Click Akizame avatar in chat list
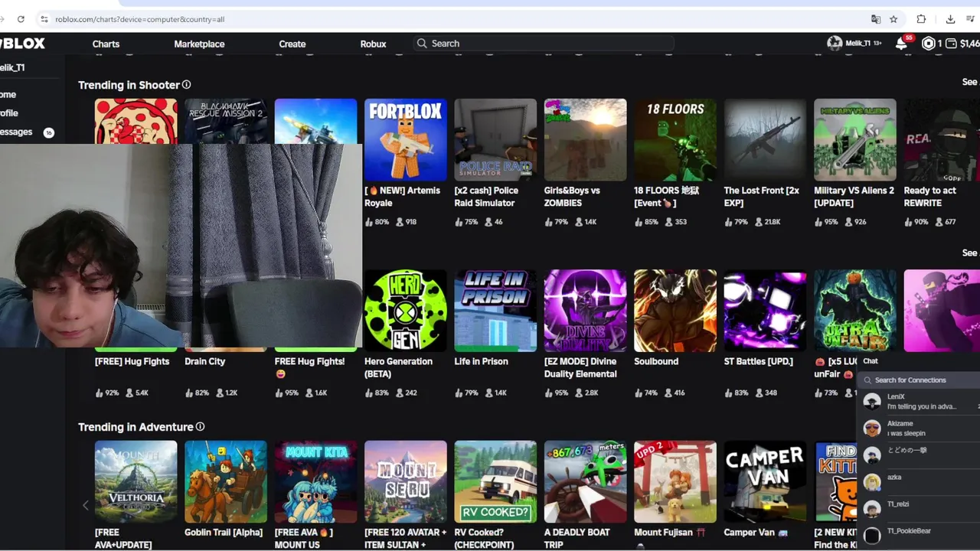 coord(872,429)
